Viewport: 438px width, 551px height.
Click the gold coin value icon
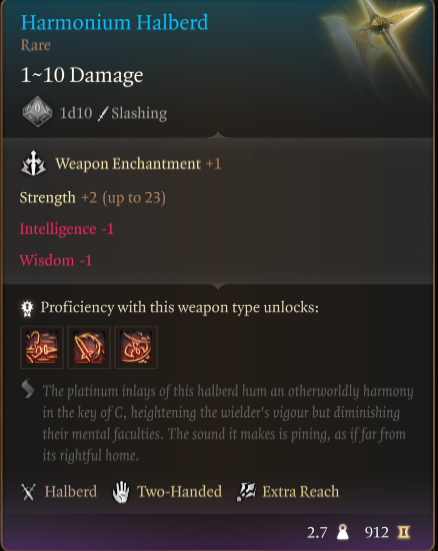(x=404, y=532)
